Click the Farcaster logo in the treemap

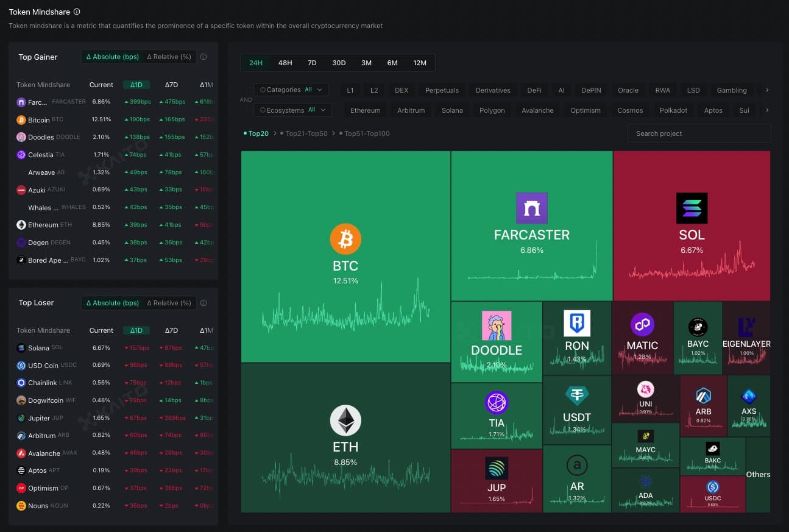point(531,208)
